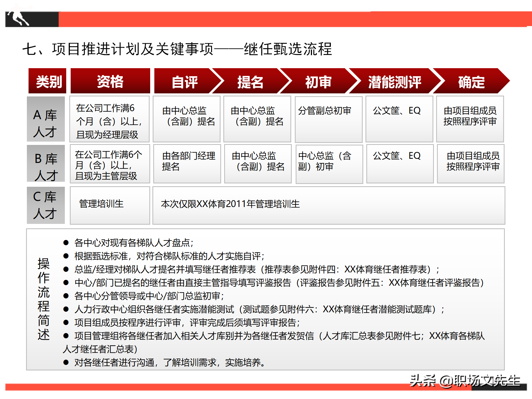Select the 确定 process arrow
Image resolution: width=532 pixels, height=399 pixels.
click(x=471, y=81)
